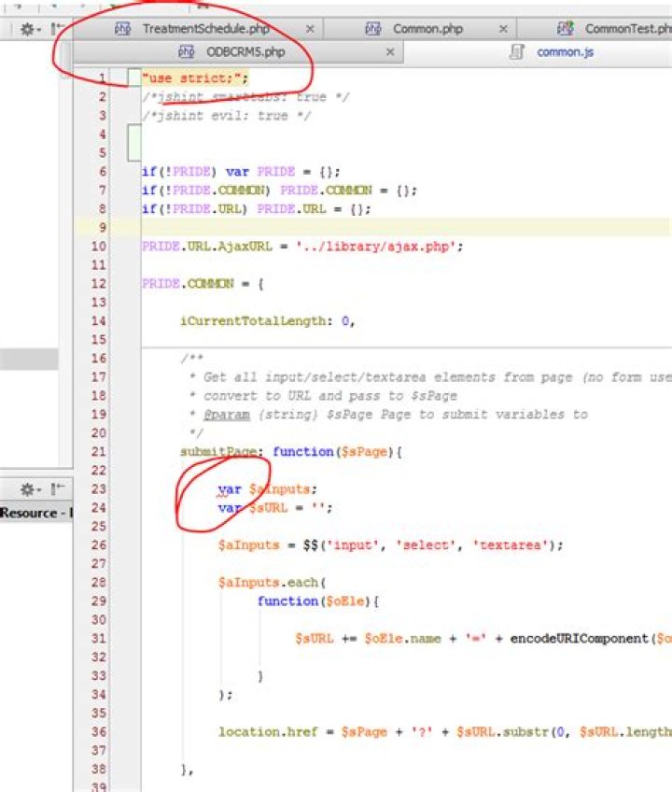Click gutter line number 21

tap(99, 452)
